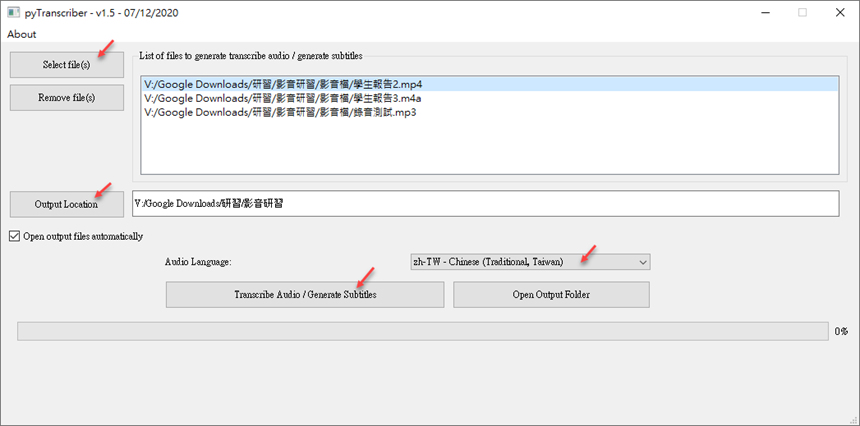Minimize the pyTranscriber window

[x=764, y=13]
